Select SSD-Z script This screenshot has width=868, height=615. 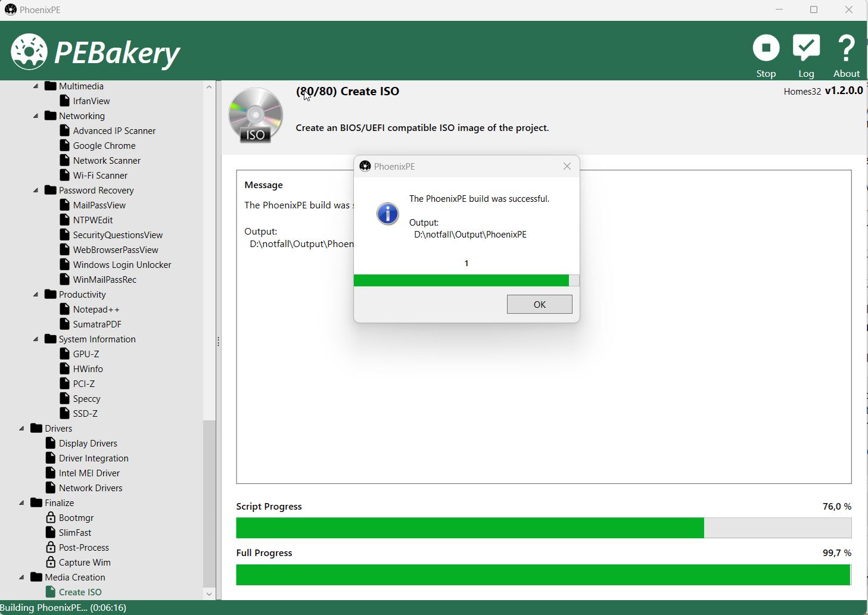[85, 413]
